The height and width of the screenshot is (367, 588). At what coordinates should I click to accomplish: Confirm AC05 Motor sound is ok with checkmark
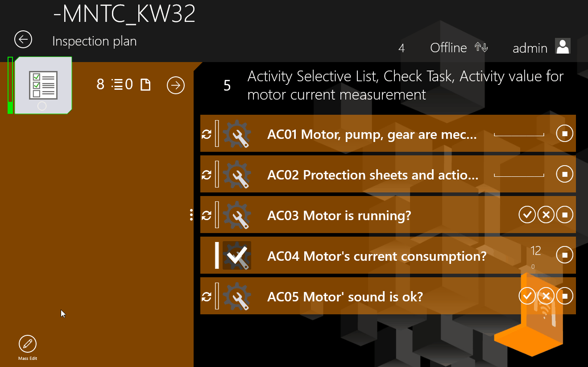click(x=527, y=296)
